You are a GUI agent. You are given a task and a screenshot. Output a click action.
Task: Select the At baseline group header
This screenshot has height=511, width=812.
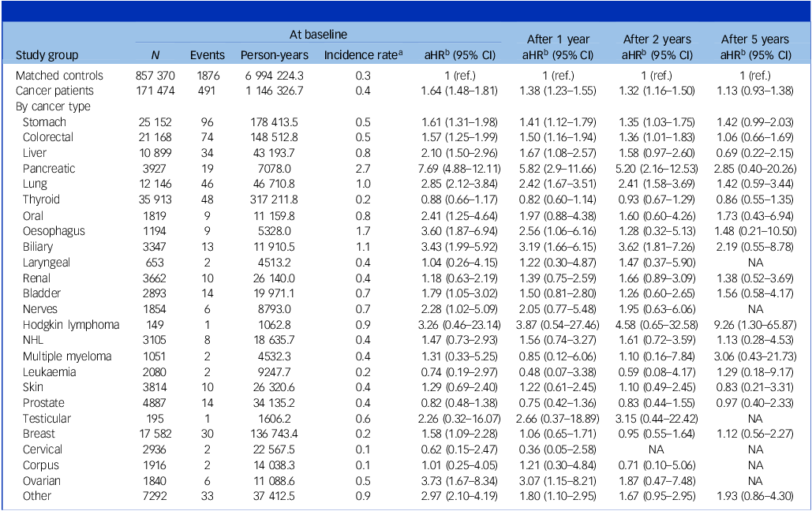tap(319, 35)
